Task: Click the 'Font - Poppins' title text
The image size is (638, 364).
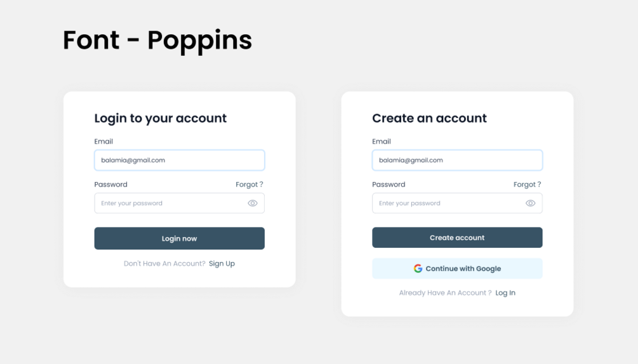Action: pos(157,40)
